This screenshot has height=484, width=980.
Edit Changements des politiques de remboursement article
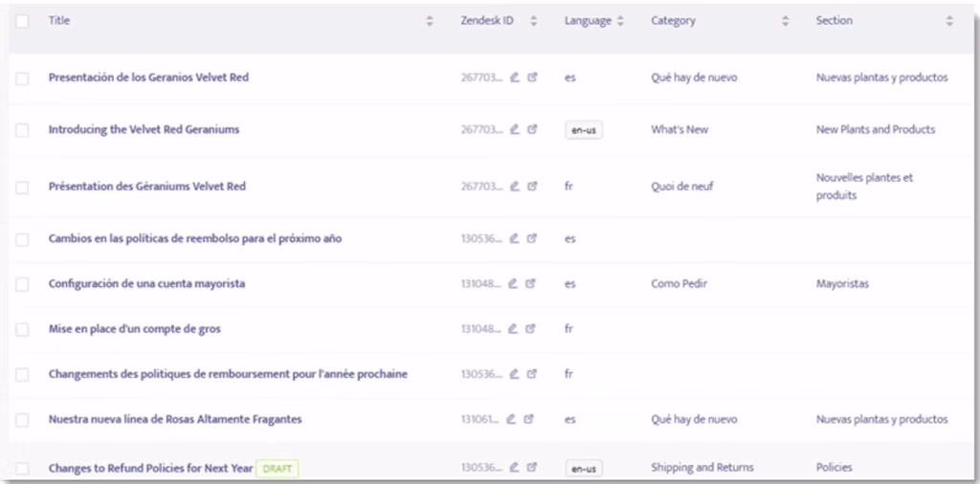[514, 374]
